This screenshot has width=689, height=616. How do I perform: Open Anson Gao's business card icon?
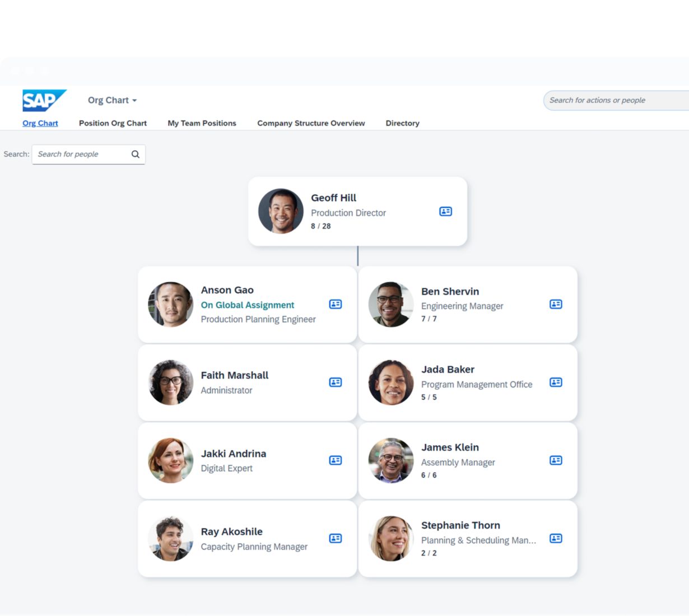tap(335, 304)
